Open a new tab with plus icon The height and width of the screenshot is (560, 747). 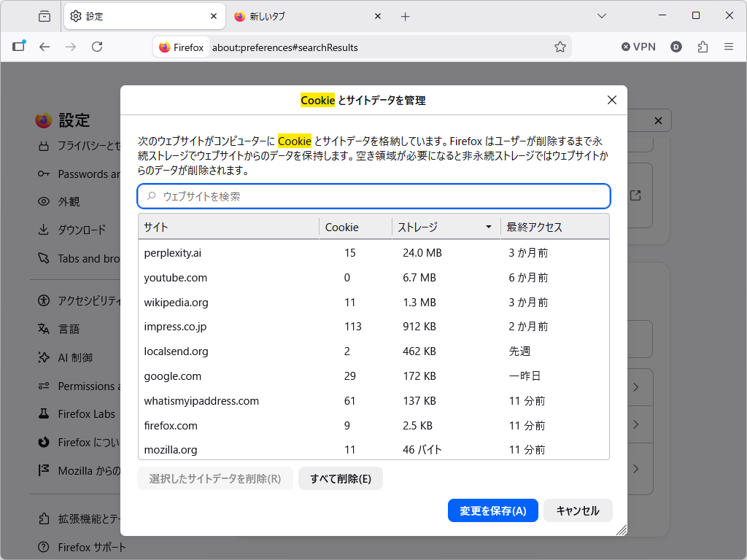click(x=405, y=17)
